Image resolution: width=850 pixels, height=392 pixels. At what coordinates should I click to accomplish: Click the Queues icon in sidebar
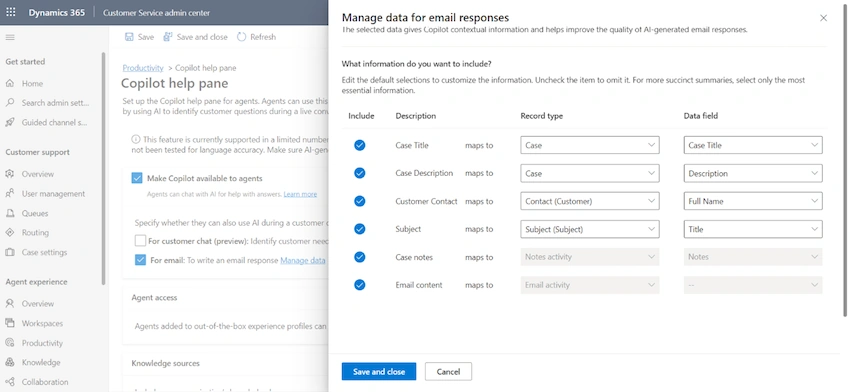click(x=10, y=213)
